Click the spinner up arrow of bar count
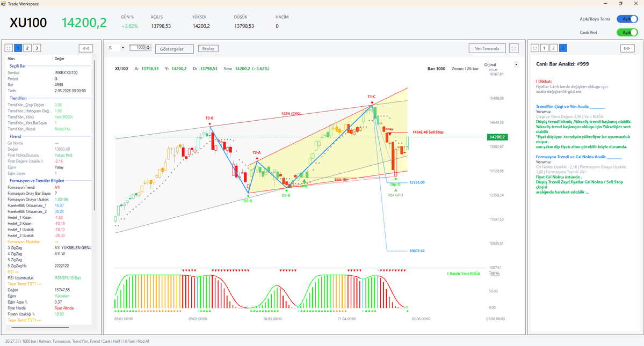644x346 pixels. click(x=148, y=46)
